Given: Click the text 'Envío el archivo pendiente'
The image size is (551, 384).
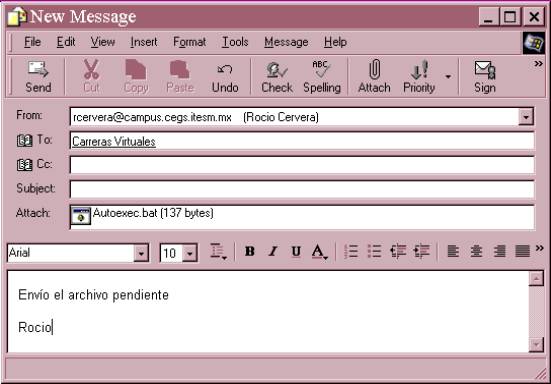Looking at the screenshot, I should [93, 295].
